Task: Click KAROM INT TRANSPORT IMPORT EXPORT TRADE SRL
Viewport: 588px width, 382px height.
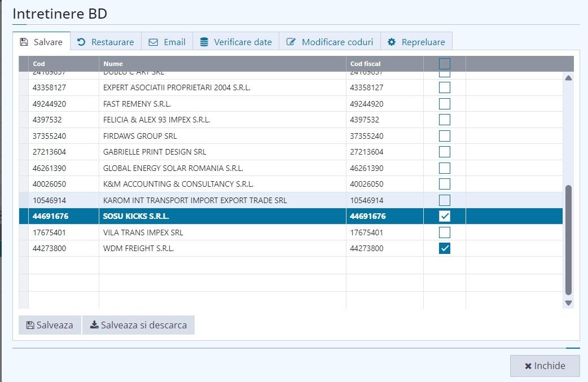Action: (x=195, y=200)
